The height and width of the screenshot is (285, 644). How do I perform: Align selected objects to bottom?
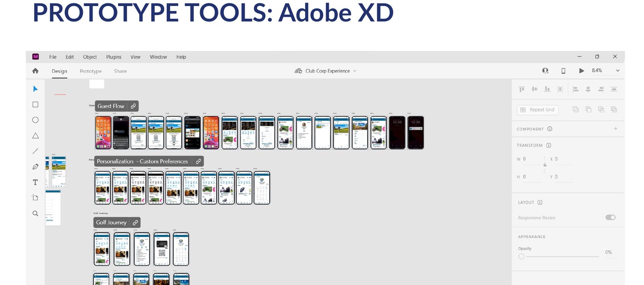pos(547,89)
